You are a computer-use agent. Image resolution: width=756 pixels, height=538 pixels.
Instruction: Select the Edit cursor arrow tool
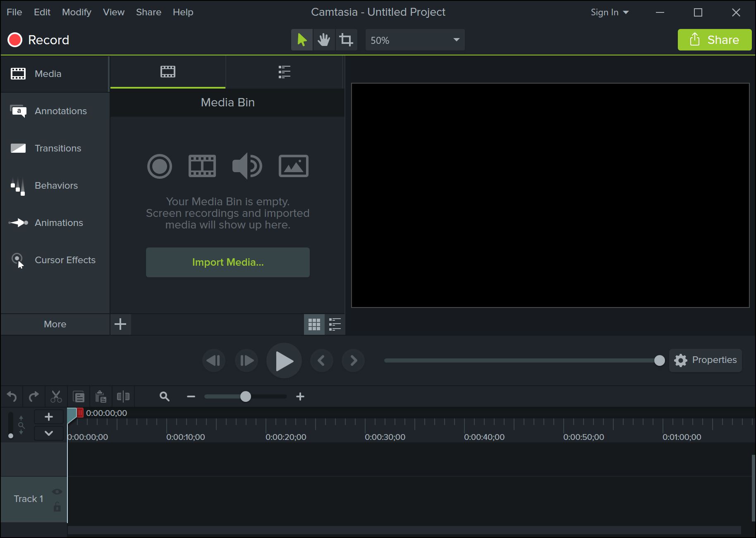click(302, 39)
